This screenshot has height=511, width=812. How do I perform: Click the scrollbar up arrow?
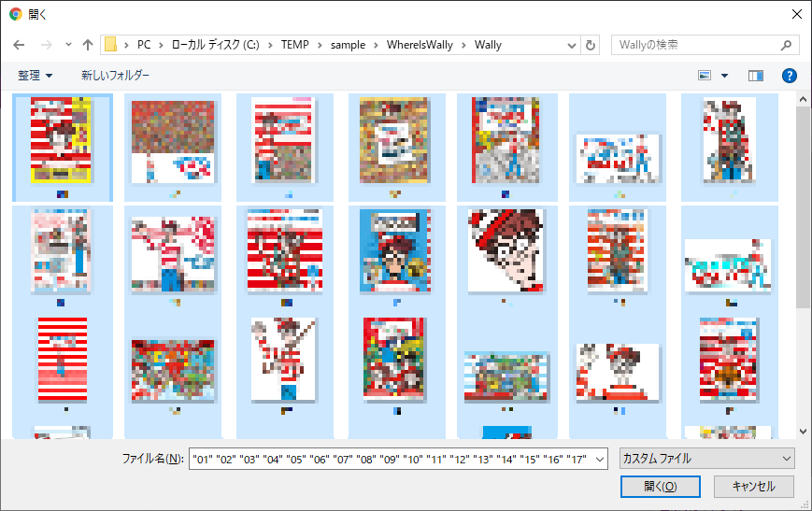(x=804, y=99)
